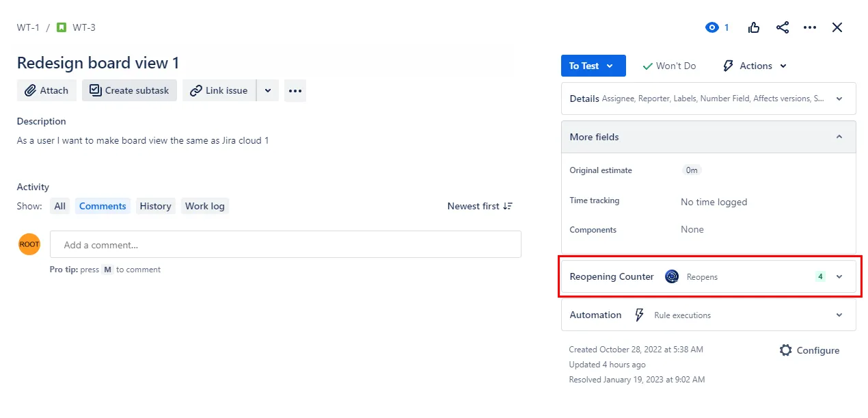This screenshot has width=868, height=418.
Task: Click the Add a comment field
Action: 286,244
